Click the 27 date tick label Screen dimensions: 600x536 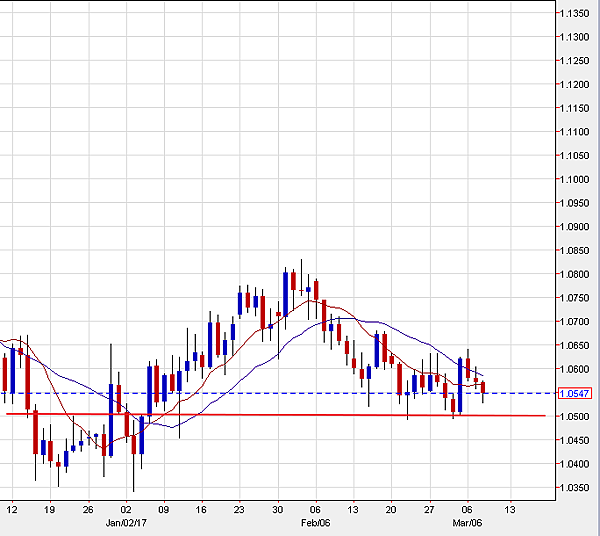[x=429, y=510]
